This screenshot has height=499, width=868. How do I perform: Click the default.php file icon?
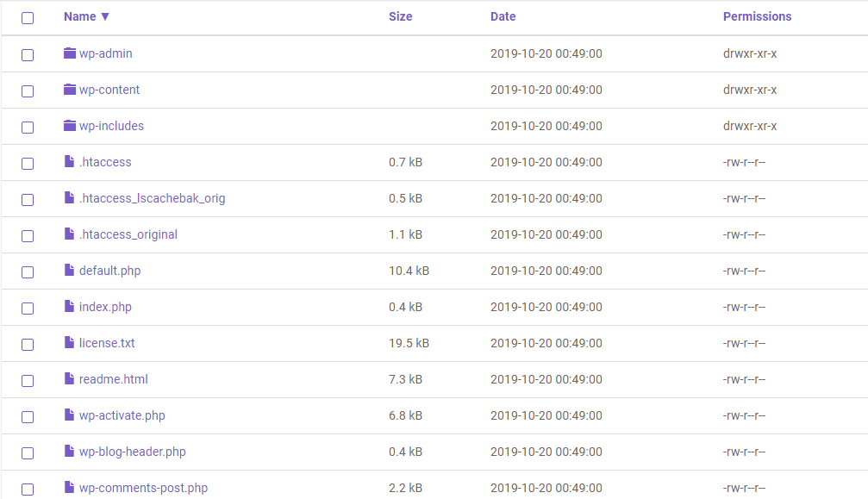(x=69, y=270)
